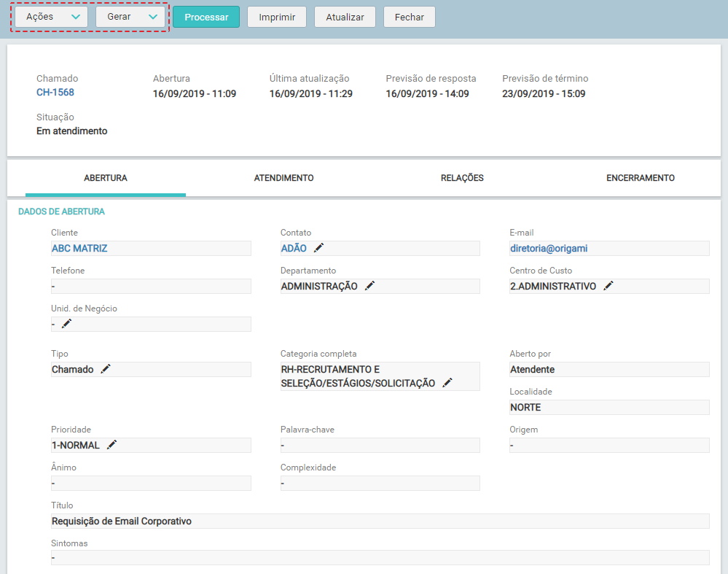Click Previsão de resposta 16/09/2019 - 14:09
The image size is (728, 574).
[x=428, y=94]
